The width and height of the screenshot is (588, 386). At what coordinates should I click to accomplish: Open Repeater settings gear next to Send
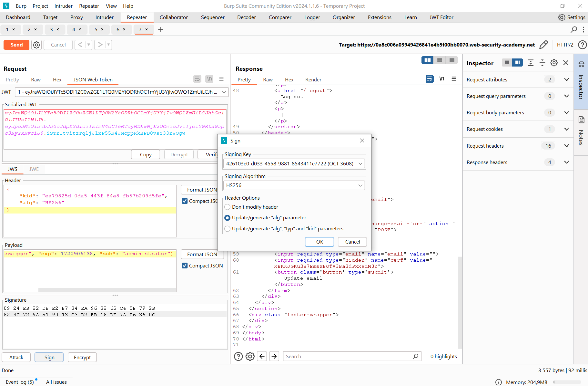(x=36, y=45)
